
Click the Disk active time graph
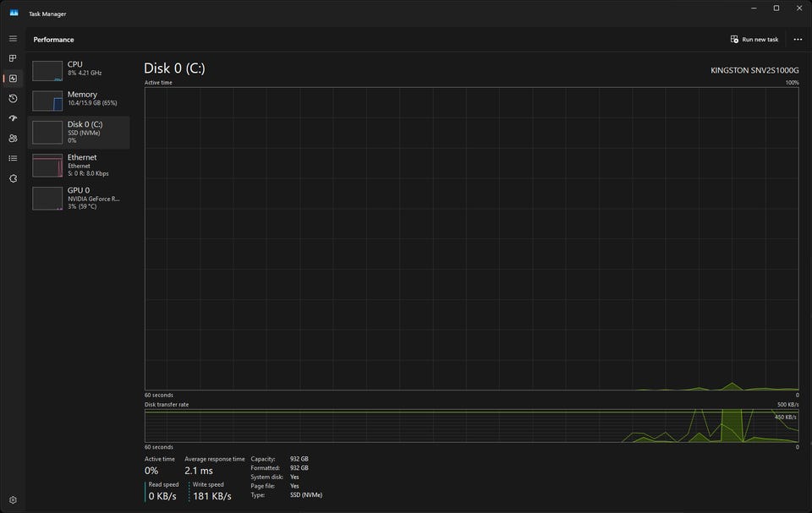(x=472, y=238)
